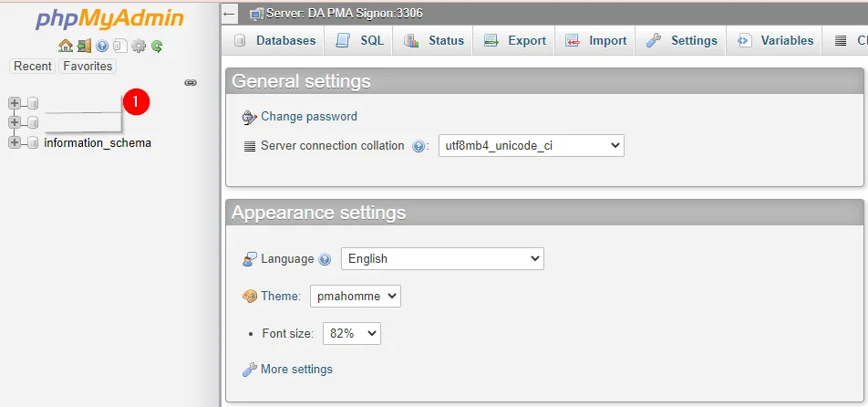
Task: Click the Change password link
Action: (x=309, y=116)
